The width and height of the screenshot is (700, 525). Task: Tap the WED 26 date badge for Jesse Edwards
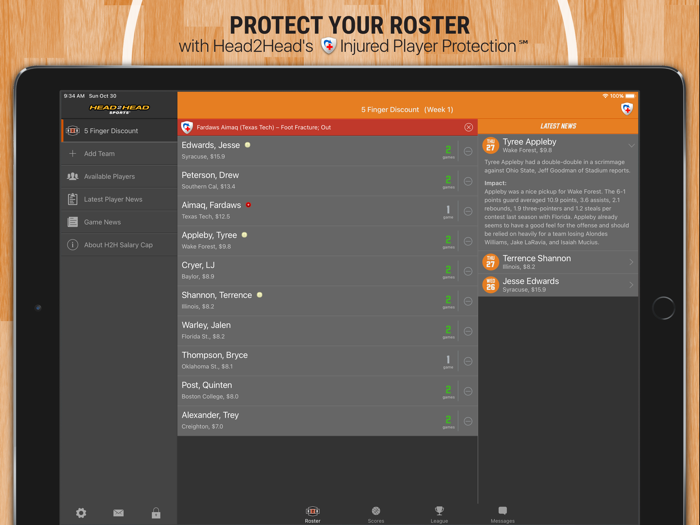[491, 285]
